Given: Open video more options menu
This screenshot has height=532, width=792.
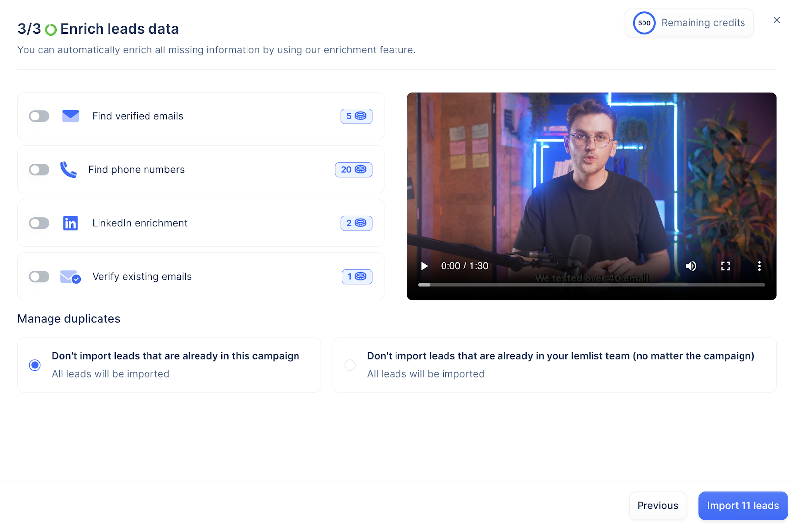Looking at the screenshot, I should pyautogui.click(x=759, y=266).
